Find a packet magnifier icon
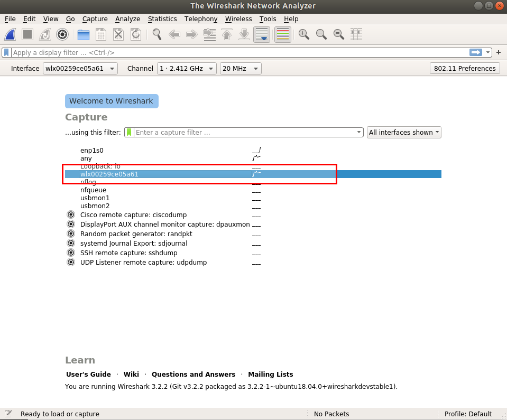 tap(157, 34)
